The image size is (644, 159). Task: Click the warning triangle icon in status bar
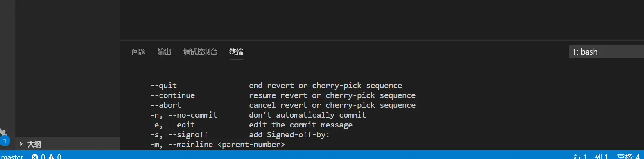51,156
